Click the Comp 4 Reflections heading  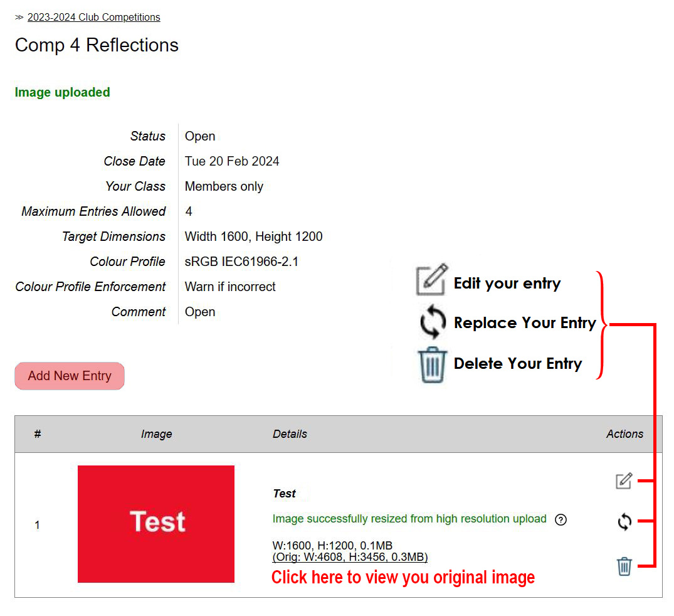coord(97,45)
